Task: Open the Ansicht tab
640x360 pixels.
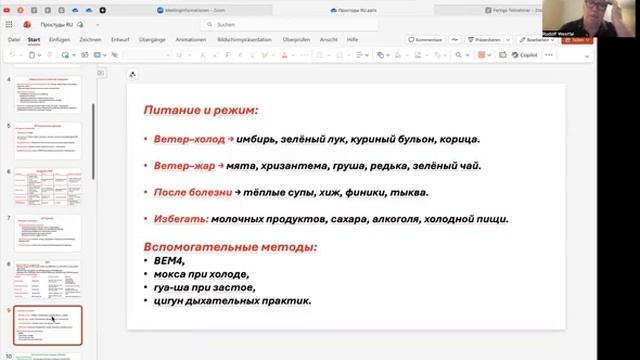Action: (x=329, y=40)
